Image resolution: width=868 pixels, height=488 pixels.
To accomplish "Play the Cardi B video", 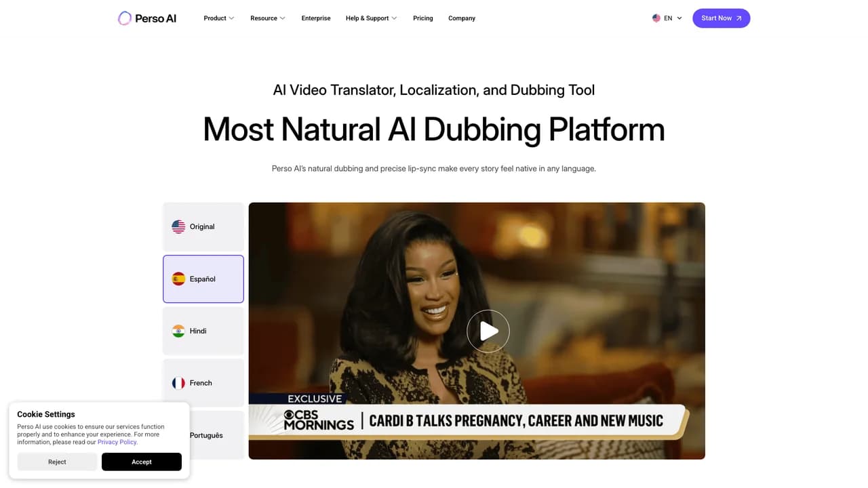I will pos(488,331).
